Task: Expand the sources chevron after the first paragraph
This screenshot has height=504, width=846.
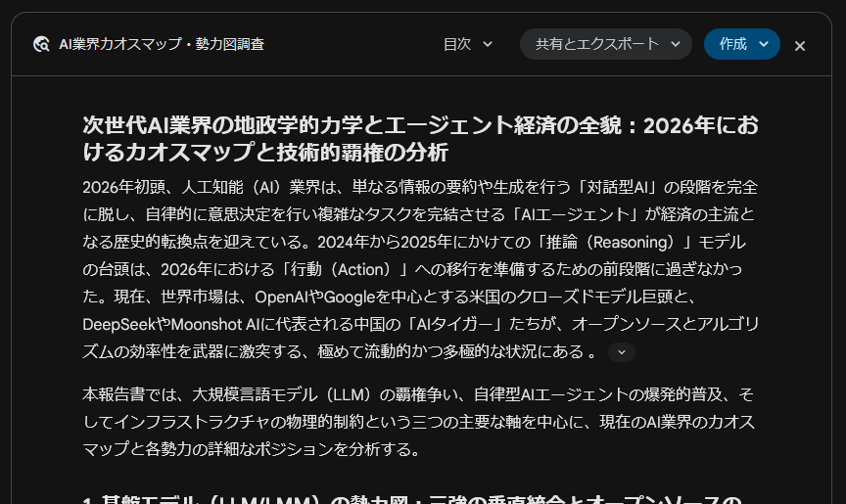Action: click(x=622, y=352)
